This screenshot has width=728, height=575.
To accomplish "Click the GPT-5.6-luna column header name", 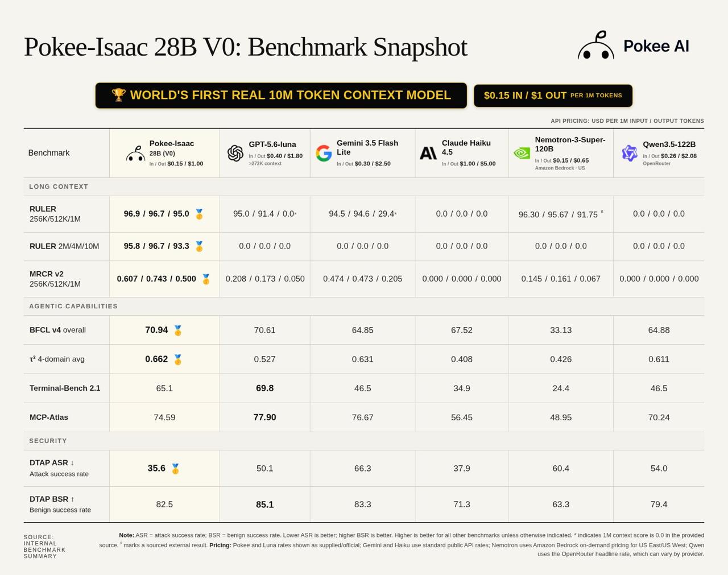I will [x=272, y=144].
